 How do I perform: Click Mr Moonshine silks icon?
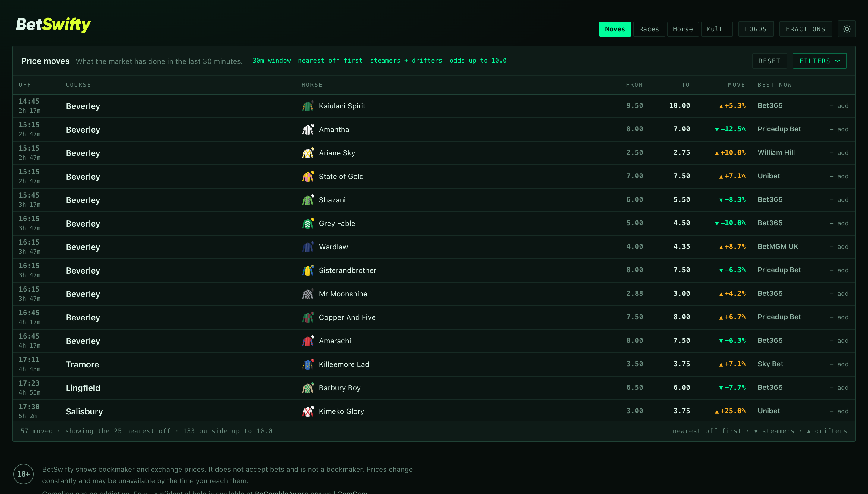click(308, 294)
